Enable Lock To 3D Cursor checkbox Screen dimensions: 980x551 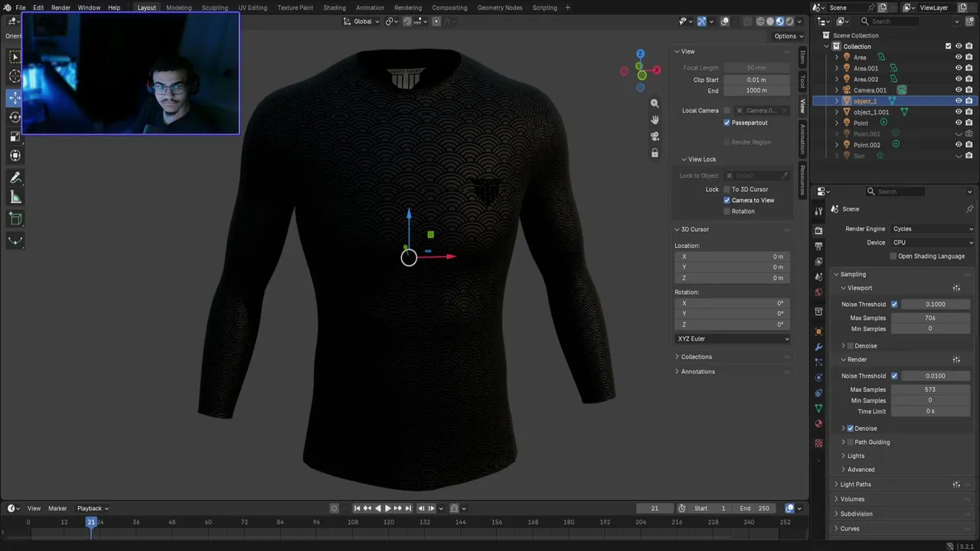pos(727,189)
